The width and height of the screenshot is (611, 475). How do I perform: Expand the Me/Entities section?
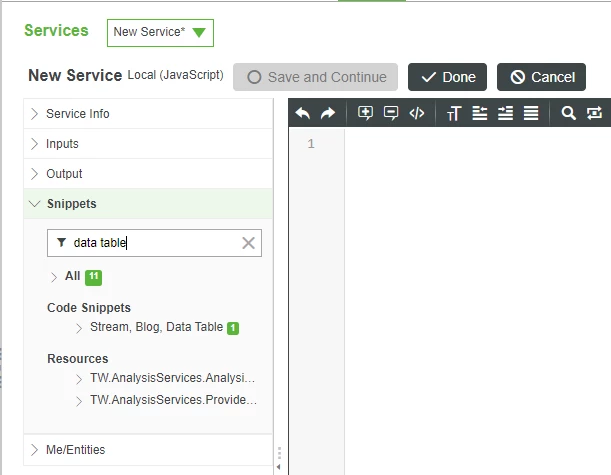pos(148,450)
